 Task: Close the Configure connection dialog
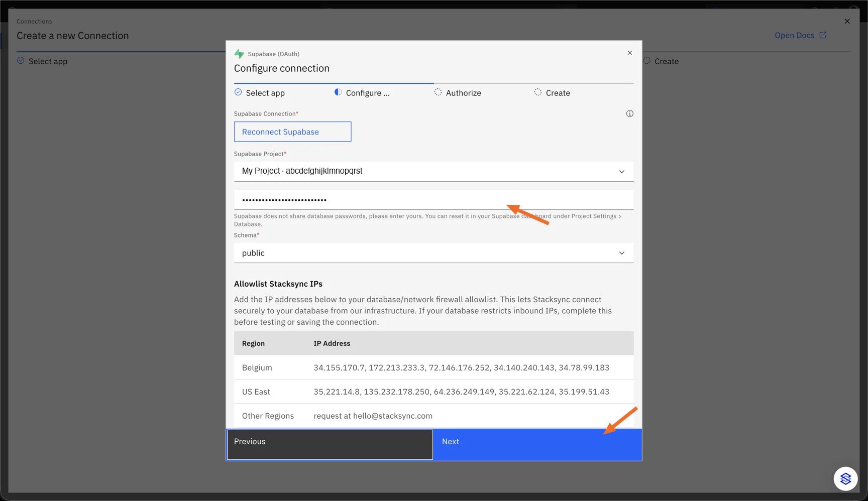[630, 53]
